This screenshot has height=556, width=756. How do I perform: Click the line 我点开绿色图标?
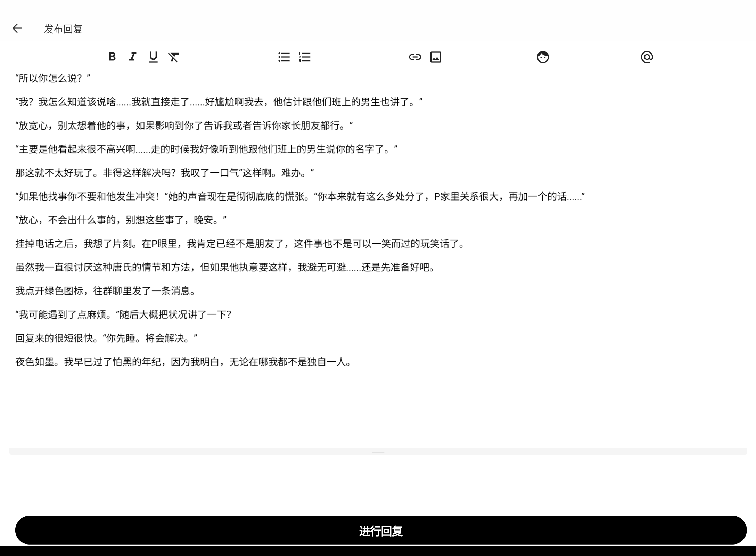pos(106,291)
